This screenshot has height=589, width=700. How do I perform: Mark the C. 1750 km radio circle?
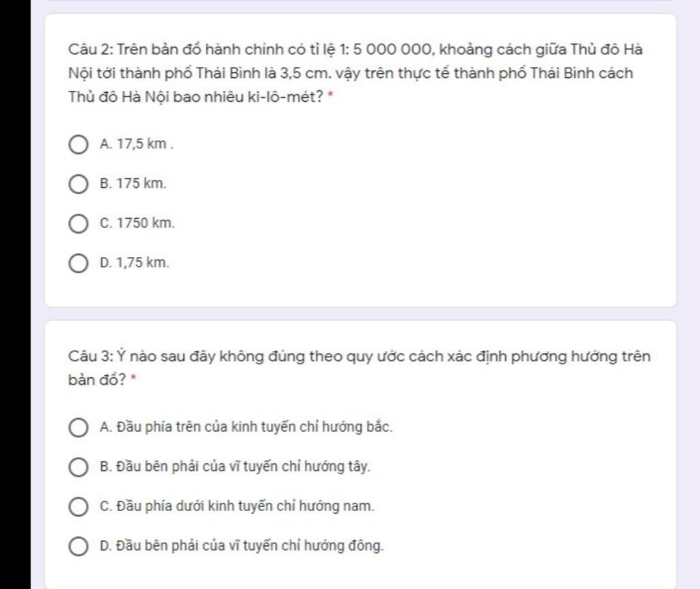[x=78, y=223]
